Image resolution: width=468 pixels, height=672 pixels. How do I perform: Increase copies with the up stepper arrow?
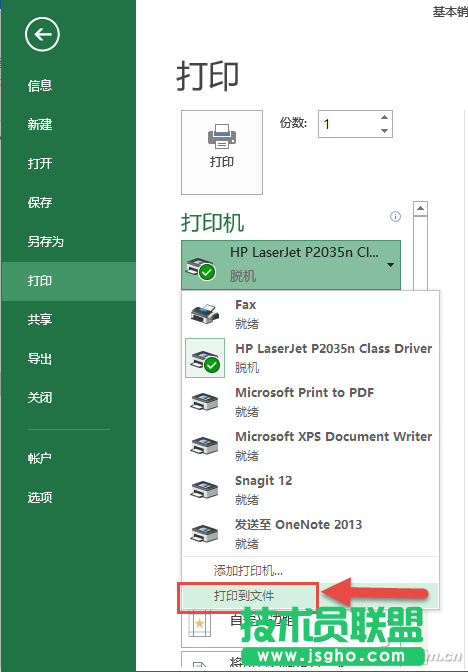384,117
